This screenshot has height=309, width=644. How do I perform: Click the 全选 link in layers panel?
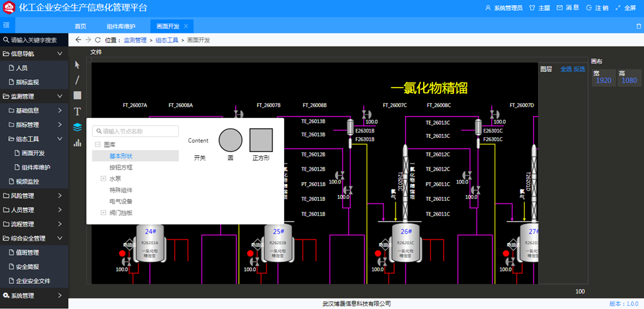tap(566, 69)
